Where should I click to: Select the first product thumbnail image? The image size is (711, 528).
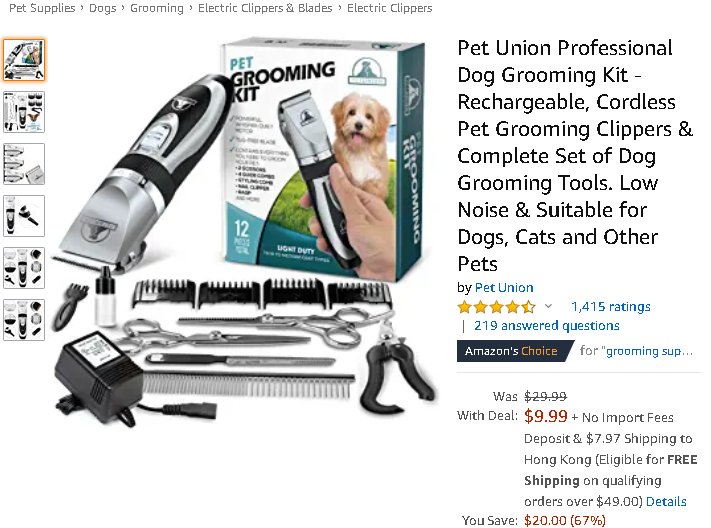24,60
